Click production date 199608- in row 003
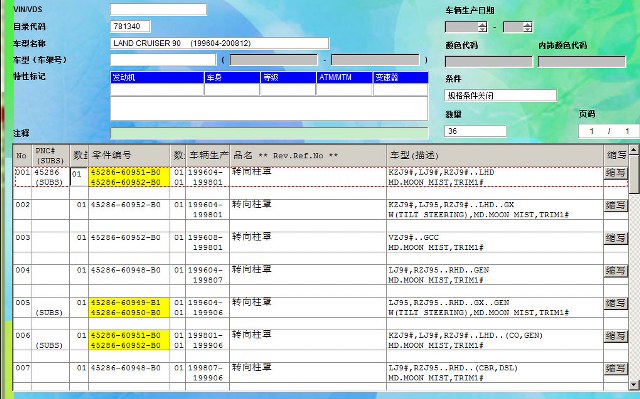This screenshot has width=640, height=399. tap(205, 237)
